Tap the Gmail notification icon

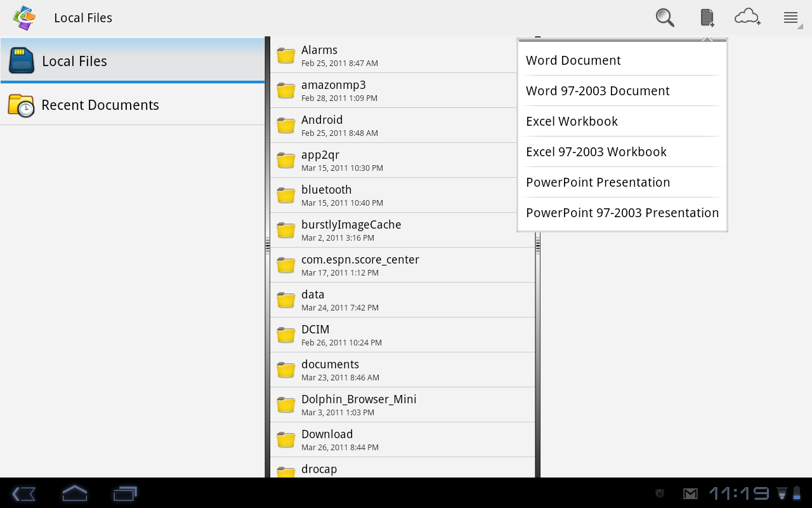coord(690,493)
